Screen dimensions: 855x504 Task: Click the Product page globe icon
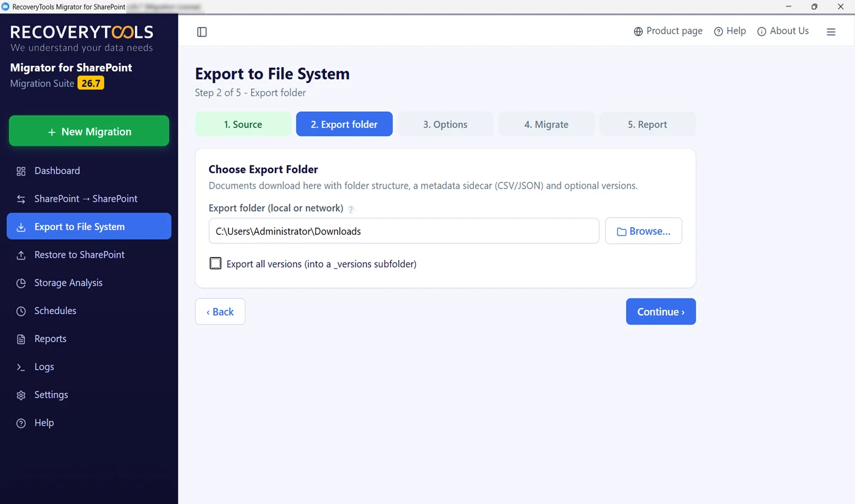coord(638,31)
